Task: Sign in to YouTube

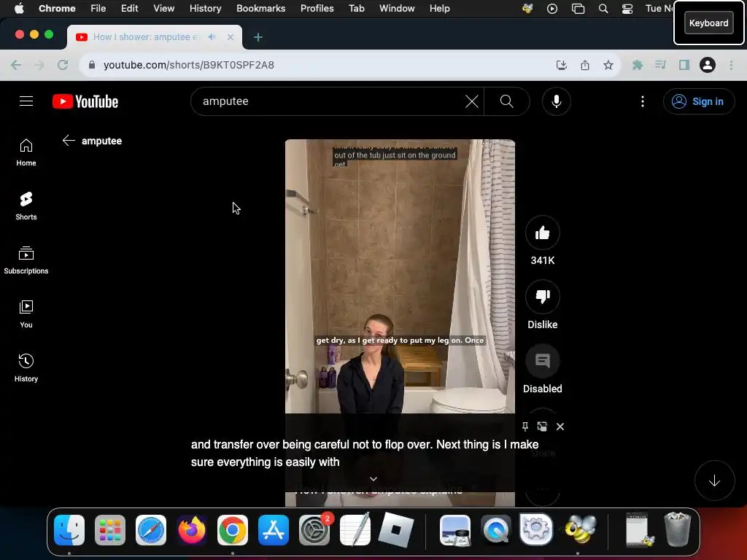Action: click(698, 101)
